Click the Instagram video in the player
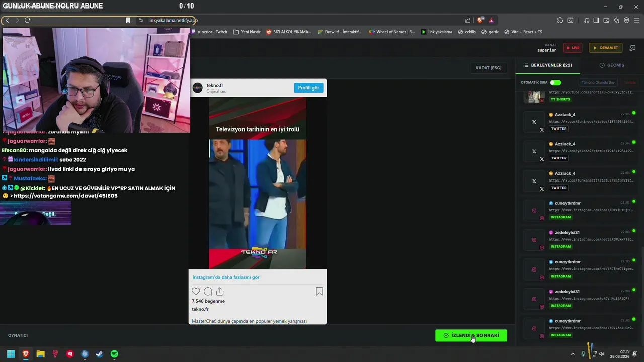Image resolution: width=644 pixels, height=362 pixels. pos(258,184)
